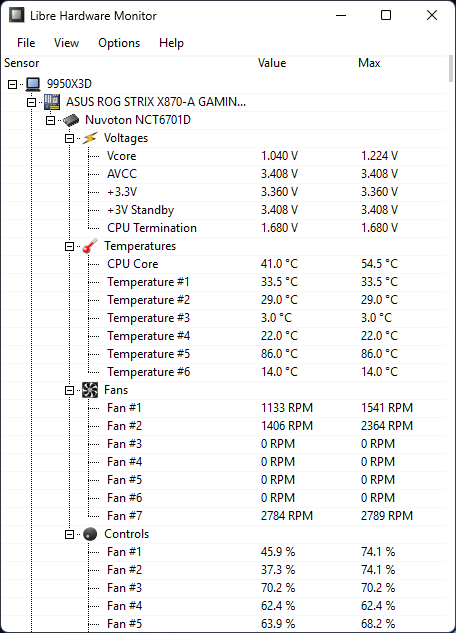This screenshot has height=633, width=456.
Task: Click the vertical scrollbar thumb
Action: 451,69
